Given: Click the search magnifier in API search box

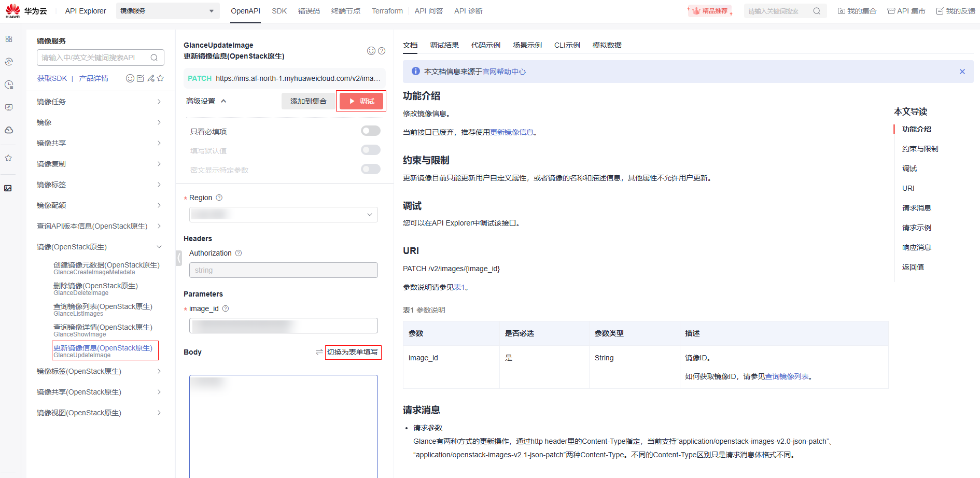Looking at the screenshot, I should pyautogui.click(x=154, y=58).
